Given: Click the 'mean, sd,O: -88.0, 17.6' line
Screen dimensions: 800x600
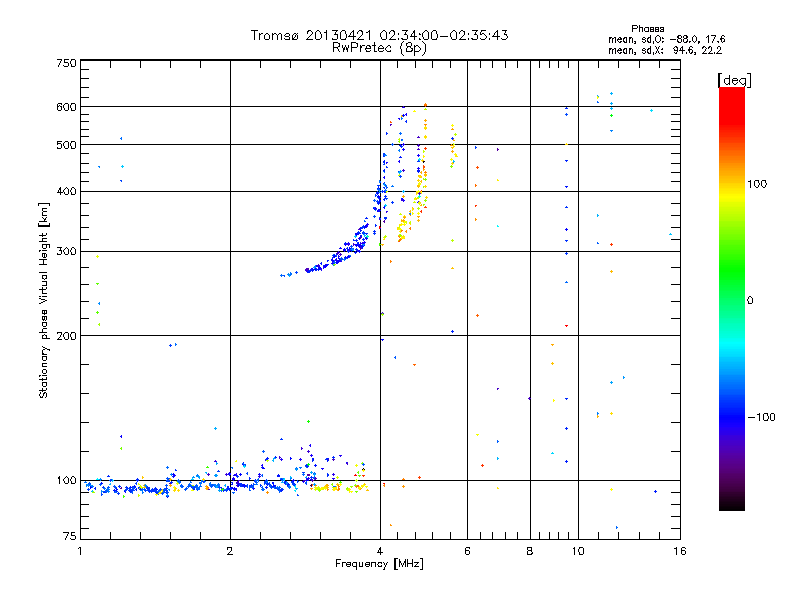Looking at the screenshot, I should pyautogui.click(x=666, y=39).
